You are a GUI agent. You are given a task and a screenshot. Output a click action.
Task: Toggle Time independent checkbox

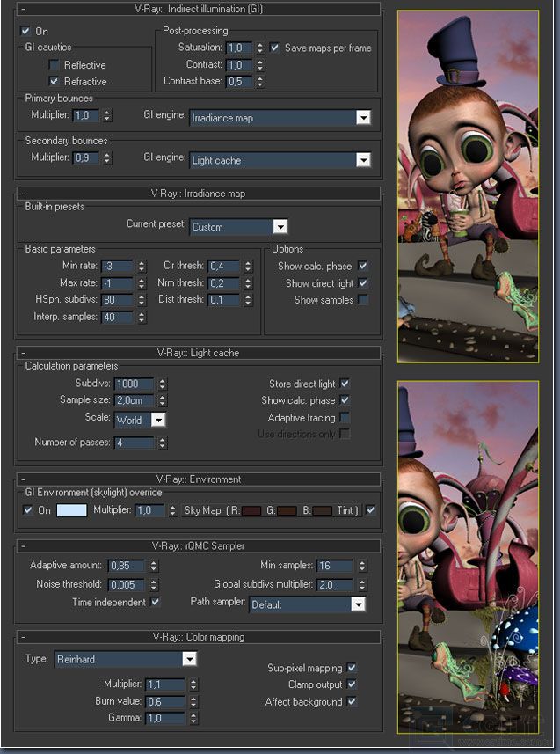156,602
